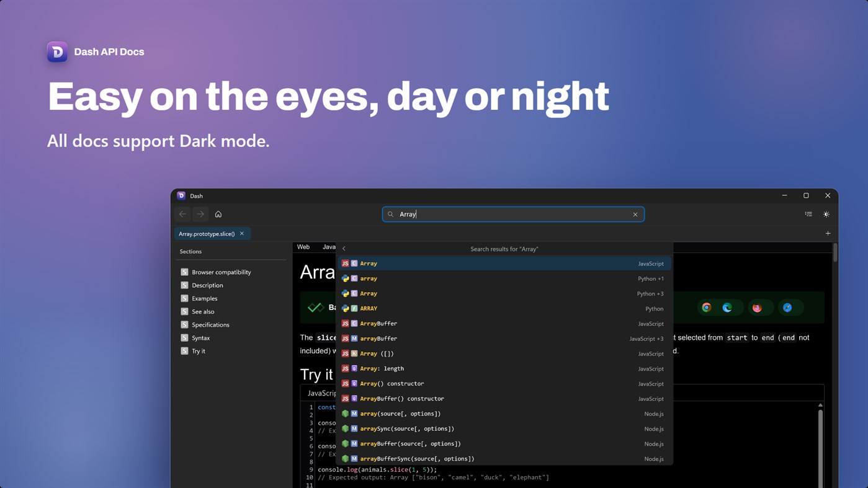Open the lowercase "array" Python +1 result

tap(504, 278)
